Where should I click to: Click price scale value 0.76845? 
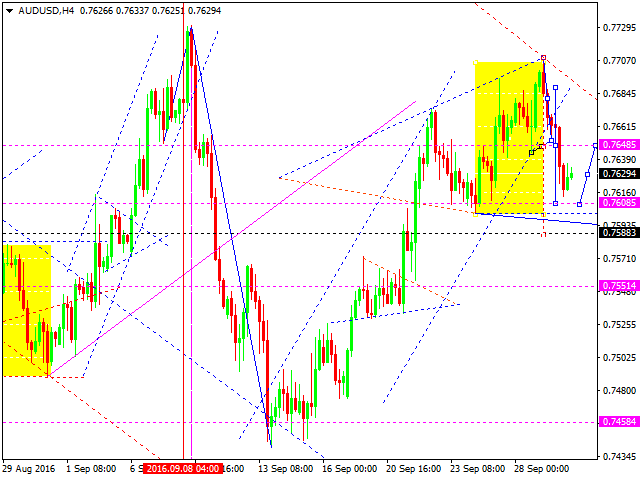click(x=619, y=94)
